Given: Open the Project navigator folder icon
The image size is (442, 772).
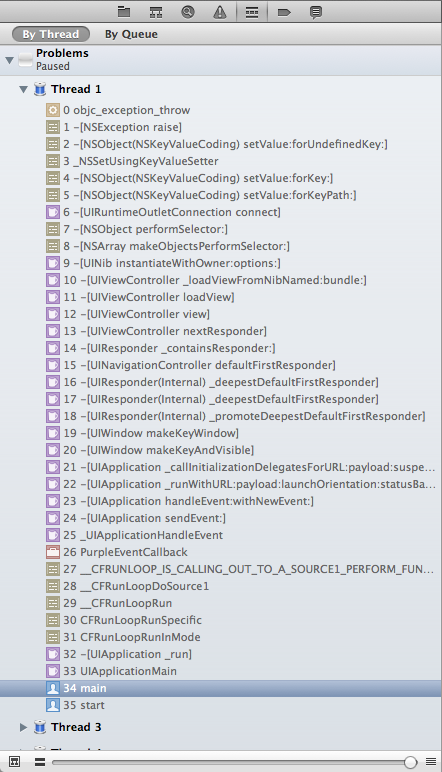Looking at the screenshot, I should pyautogui.click(x=124, y=11).
